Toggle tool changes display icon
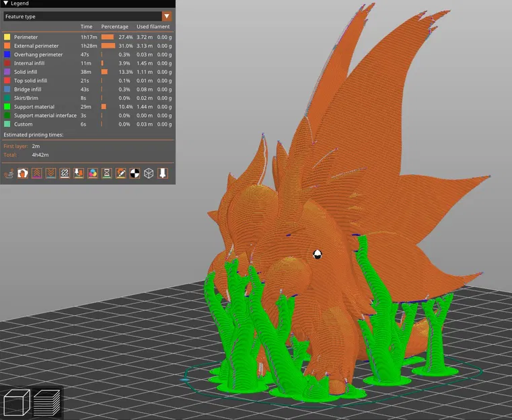Screen dimensions: 512x420 point(79,173)
